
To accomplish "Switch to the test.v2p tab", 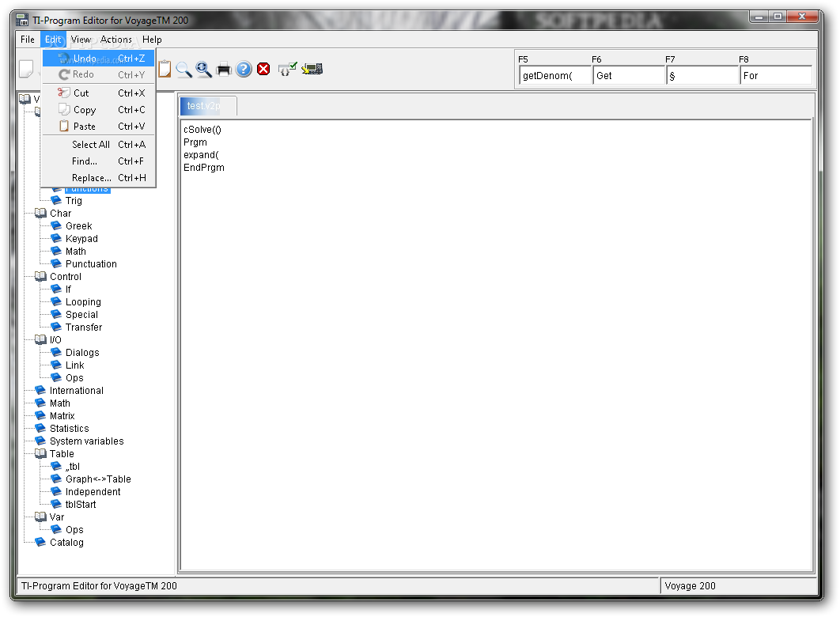I will click(x=208, y=106).
